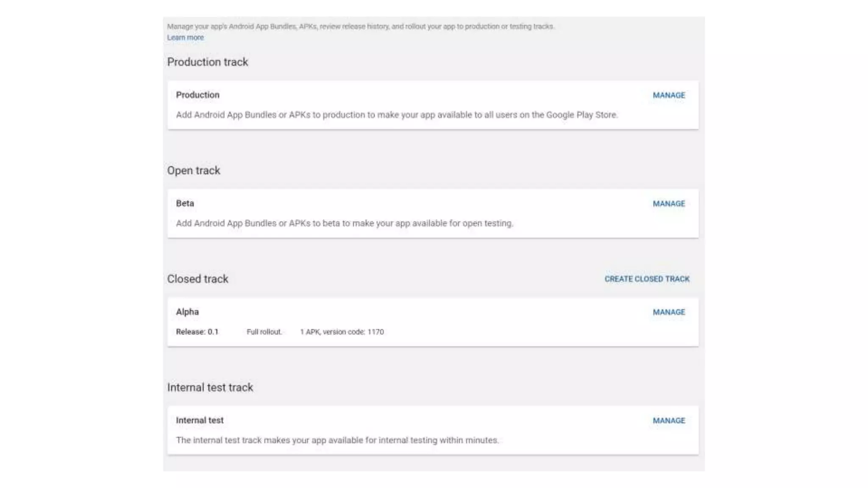
Task: Open the Learn more link
Action: 185,37
